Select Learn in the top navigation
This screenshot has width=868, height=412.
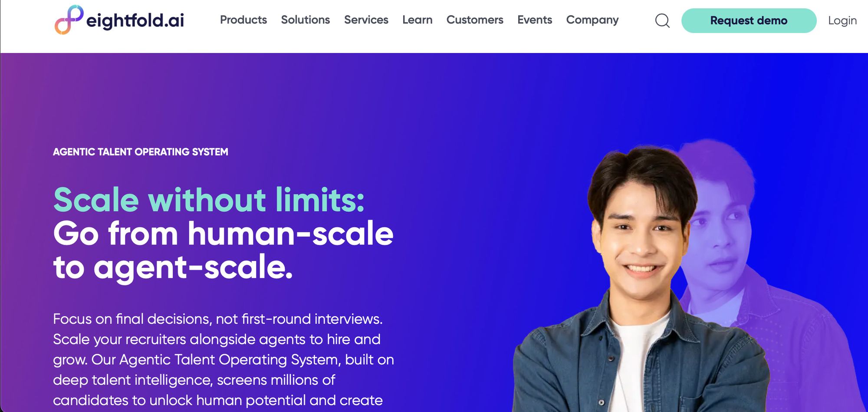[x=418, y=20]
